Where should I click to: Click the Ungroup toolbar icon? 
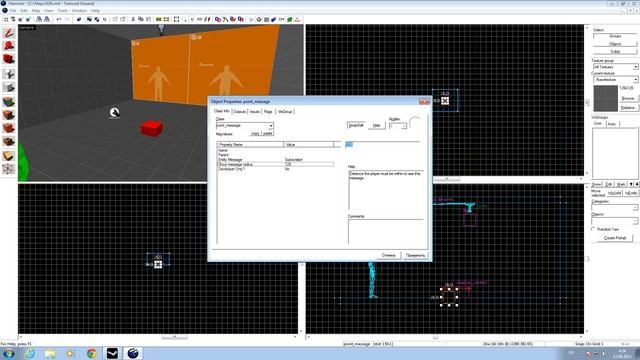pos(97,19)
